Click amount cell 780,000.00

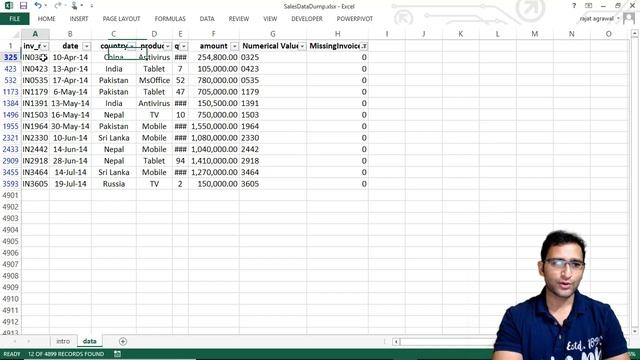click(x=213, y=80)
